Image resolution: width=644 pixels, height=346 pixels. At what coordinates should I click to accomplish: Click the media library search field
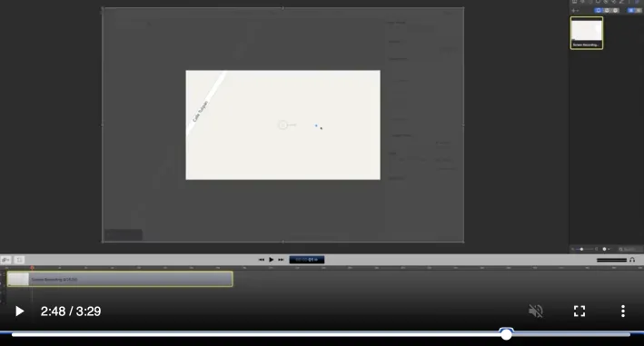pos(630,249)
